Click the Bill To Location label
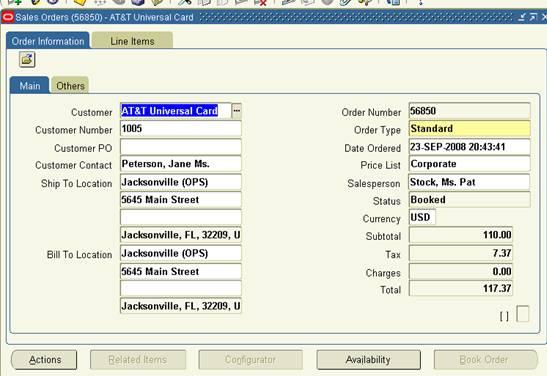Screen dimensions: 547x376 (x=80, y=255)
